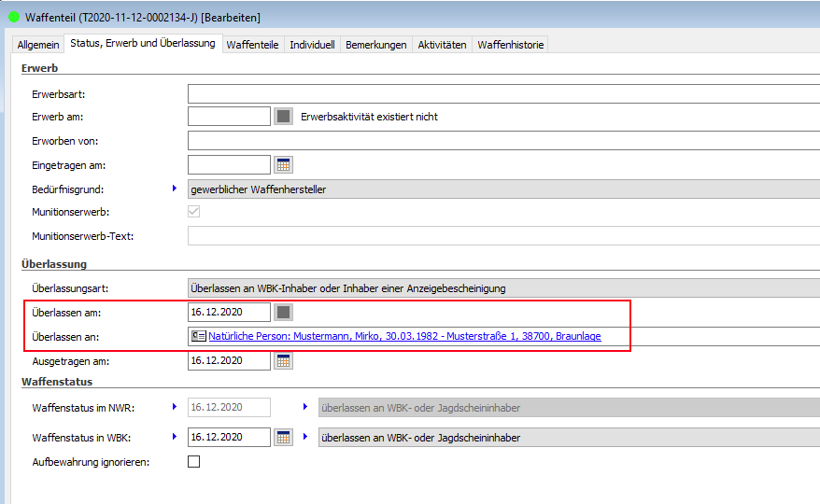Click the Überlassen am date field

(228, 312)
